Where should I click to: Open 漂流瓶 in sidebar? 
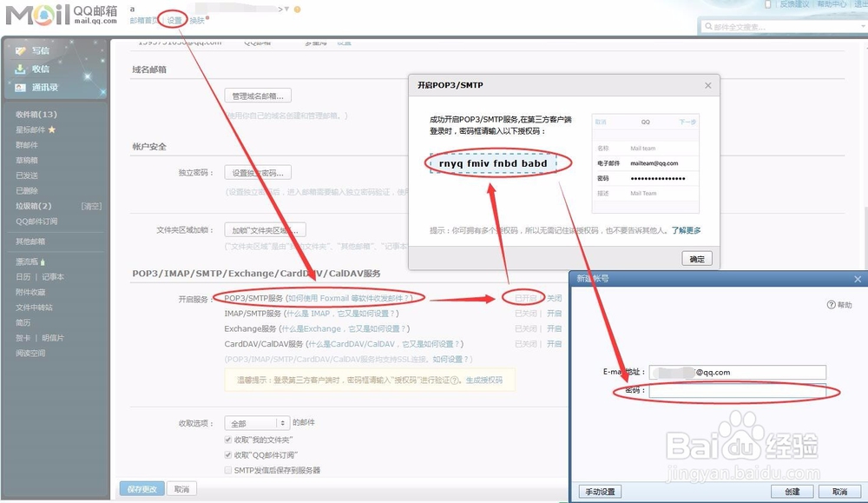(x=27, y=261)
